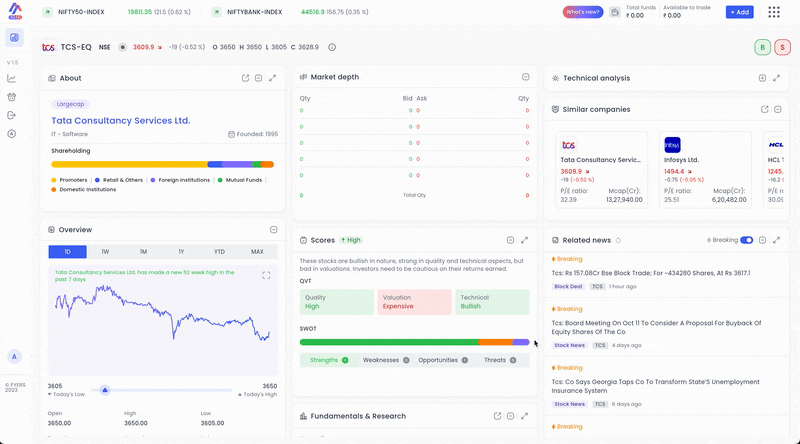Toggle the Breaking news switch off
Image resolution: width=800 pixels, height=444 pixels.
point(746,240)
